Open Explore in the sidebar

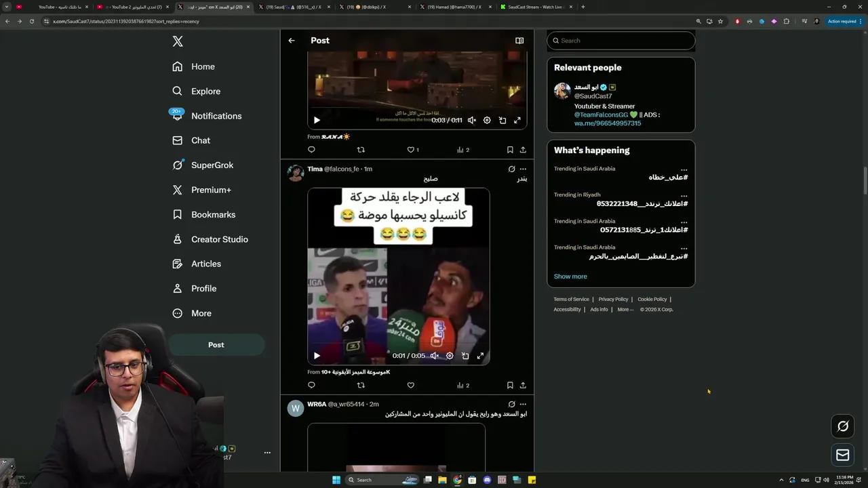tap(196, 91)
